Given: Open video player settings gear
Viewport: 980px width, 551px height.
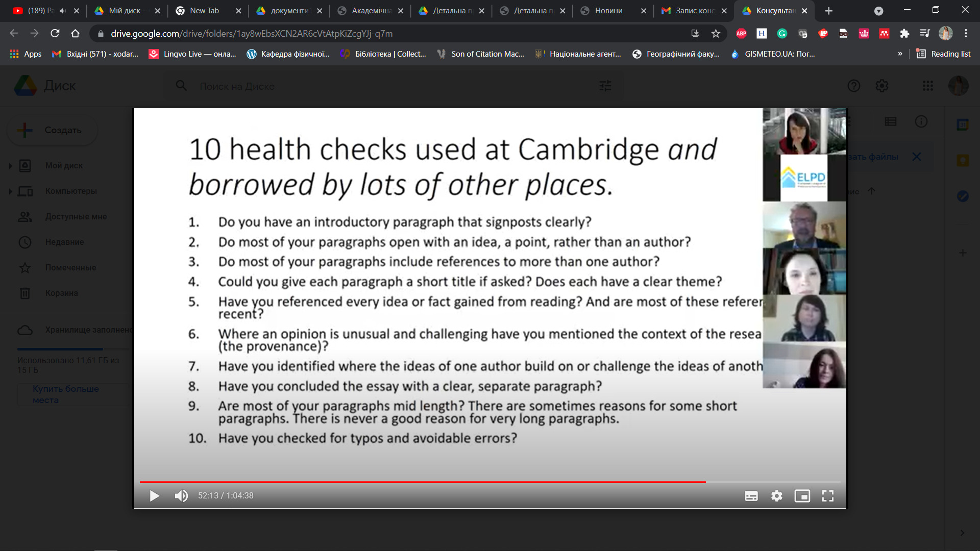Looking at the screenshot, I should (x=776, y=496).
